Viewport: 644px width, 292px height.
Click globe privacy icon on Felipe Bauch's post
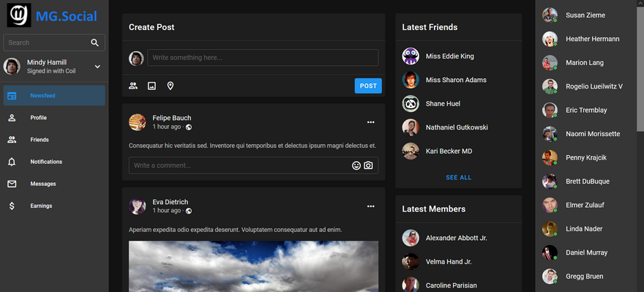[189, 127]
